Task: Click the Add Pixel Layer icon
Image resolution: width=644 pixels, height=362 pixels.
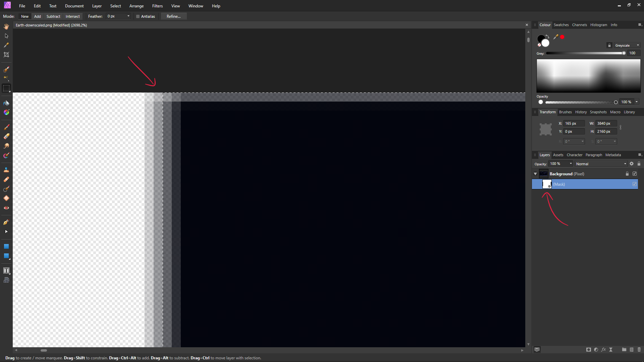Action: 632,350
